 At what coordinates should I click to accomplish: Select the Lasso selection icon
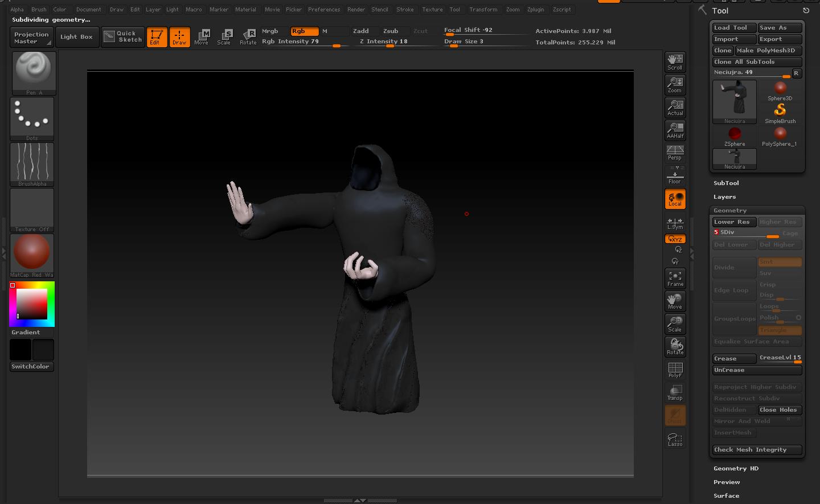point(675,439)
